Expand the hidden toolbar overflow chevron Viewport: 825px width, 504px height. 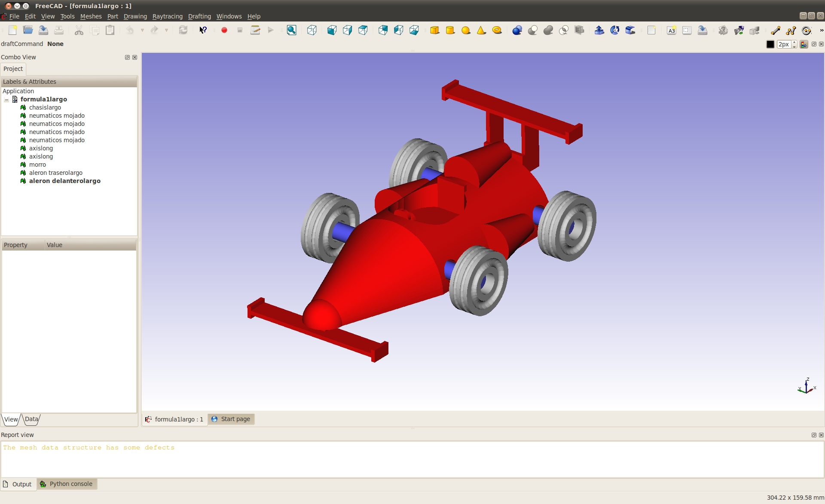pos(821,30)
